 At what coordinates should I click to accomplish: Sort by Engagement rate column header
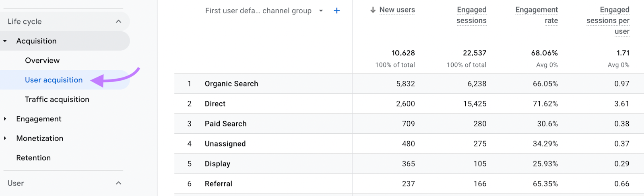[537, 15]
